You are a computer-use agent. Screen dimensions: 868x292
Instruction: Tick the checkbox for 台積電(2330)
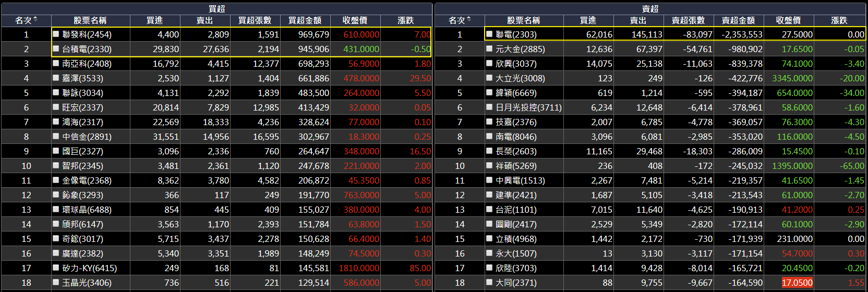coord(56,48)
